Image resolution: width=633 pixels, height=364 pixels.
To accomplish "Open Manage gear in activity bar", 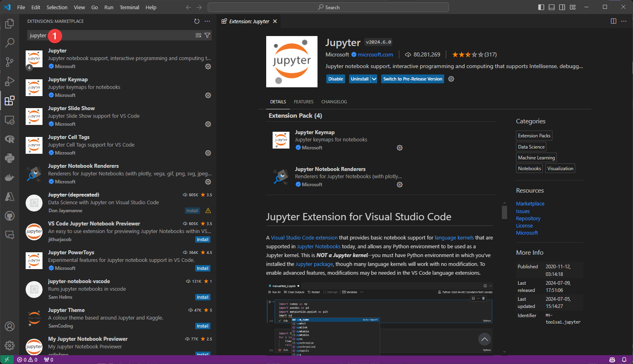I will pos(10,345).
